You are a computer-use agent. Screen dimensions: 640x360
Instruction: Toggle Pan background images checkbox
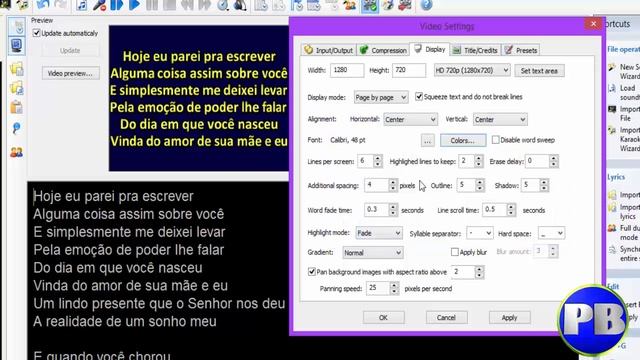(312, 272)
